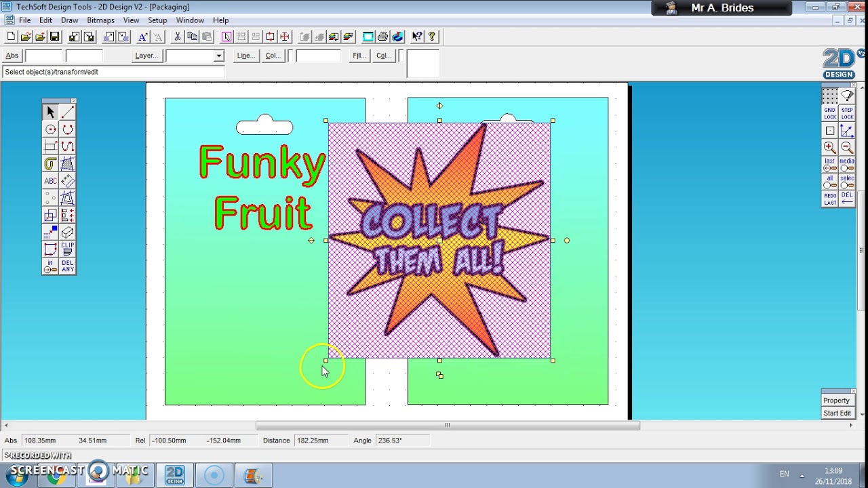Open the Property panel button
868x488 pixels.
tap(836, 401)
